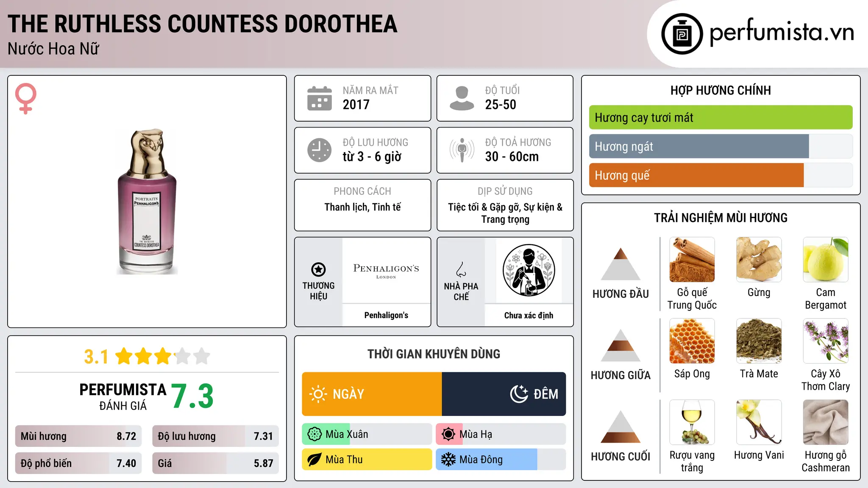Click the Độ phổ biến 7.40 score bar

pyautogui.click(x=78, y=463)
